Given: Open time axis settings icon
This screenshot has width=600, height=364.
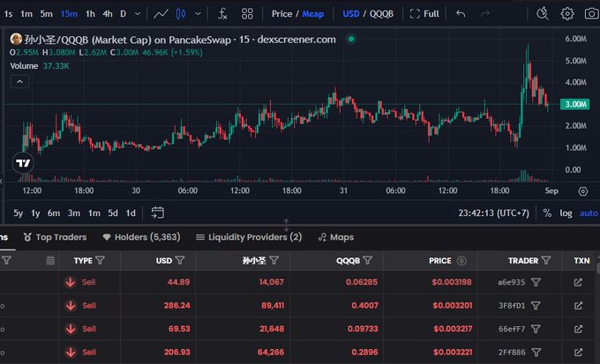Looking at the screenshot, I should click(582, 191).
